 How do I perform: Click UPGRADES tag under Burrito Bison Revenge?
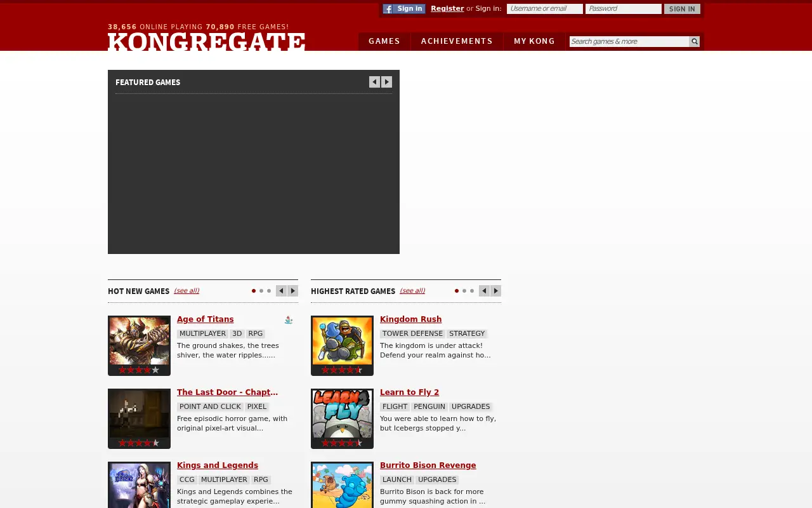[437, 480]
